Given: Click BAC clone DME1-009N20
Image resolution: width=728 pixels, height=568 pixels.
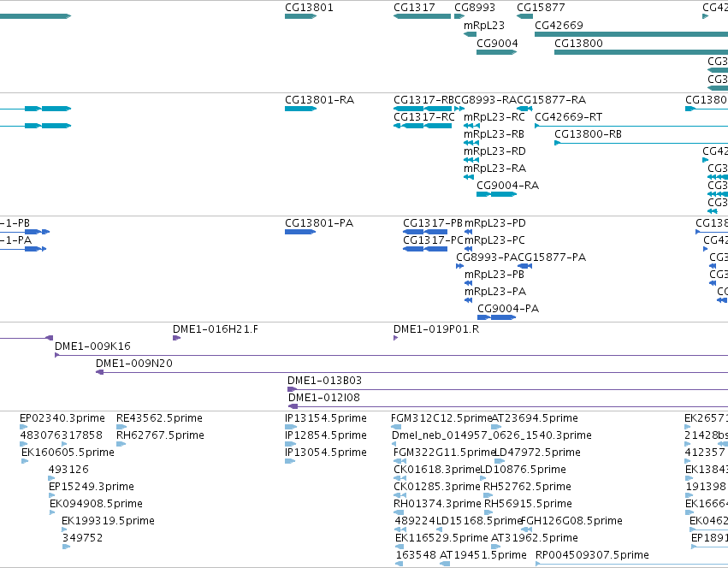Looking at the screenshot, I should tap(411, 372).
